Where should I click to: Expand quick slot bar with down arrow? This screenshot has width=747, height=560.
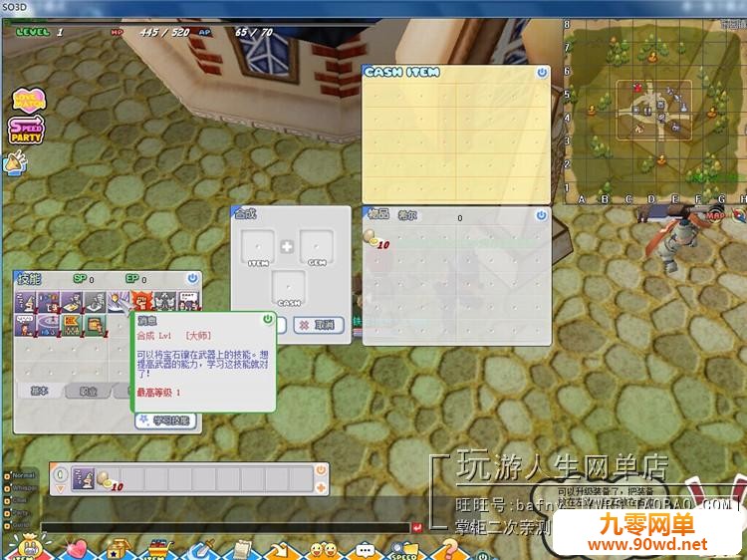click(60, 489)
